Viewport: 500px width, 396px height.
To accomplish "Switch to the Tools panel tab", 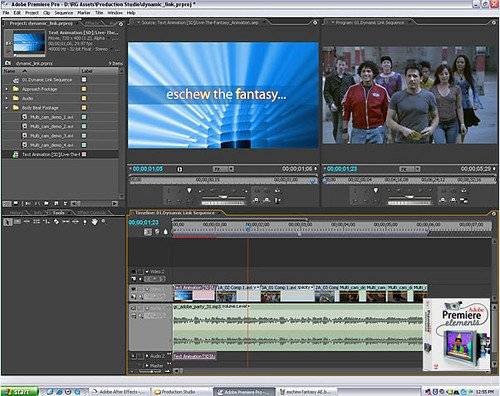I will (x=59, y=213).
